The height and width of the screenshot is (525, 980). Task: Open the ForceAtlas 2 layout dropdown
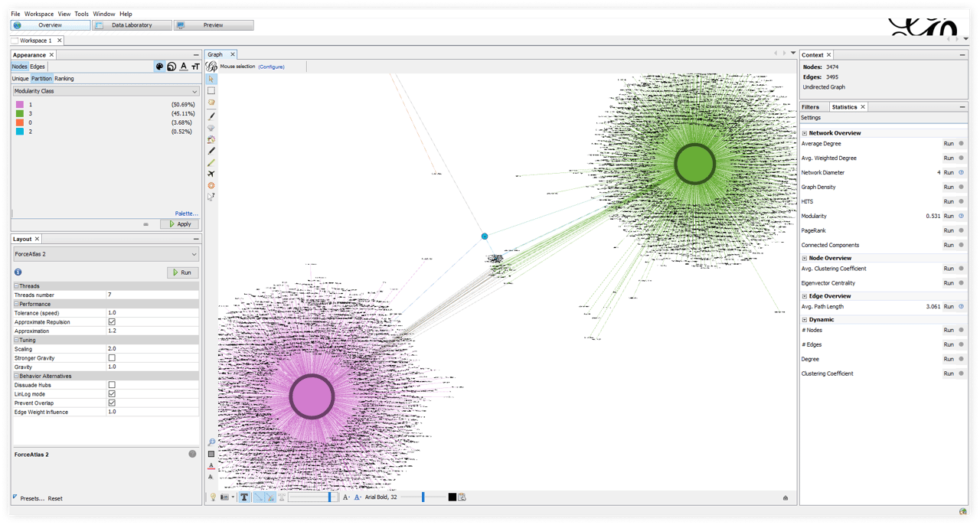(106, 254)
